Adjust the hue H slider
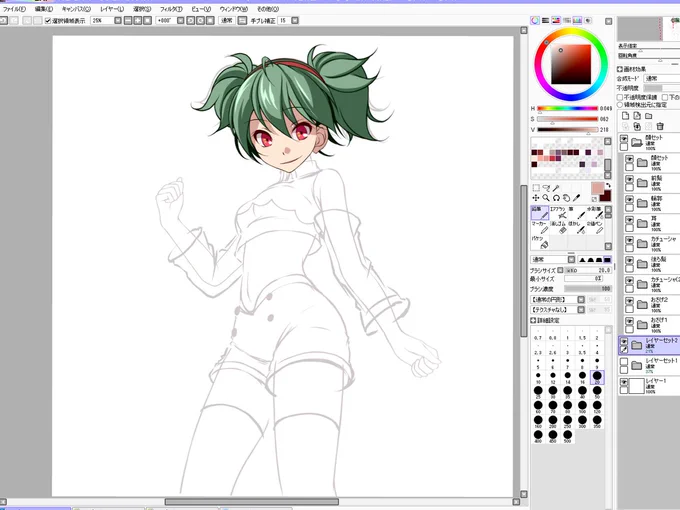This screenshot has height=510, width=680. (x=568, y=108)
